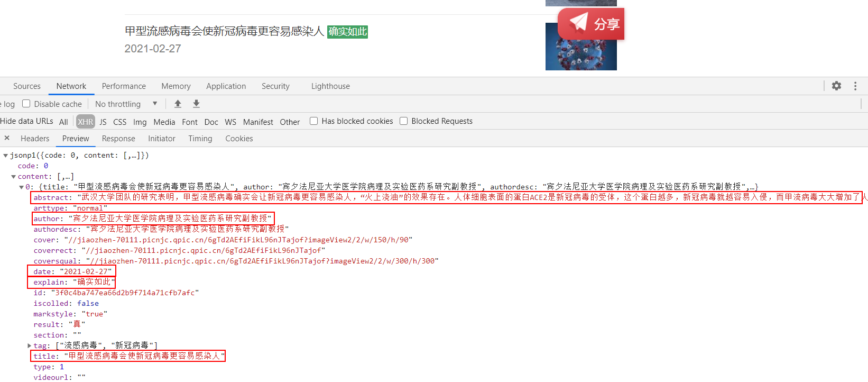Click the red share button with paper plane
Viewport: 868px width, 382px height.
[x=591, y=24]
